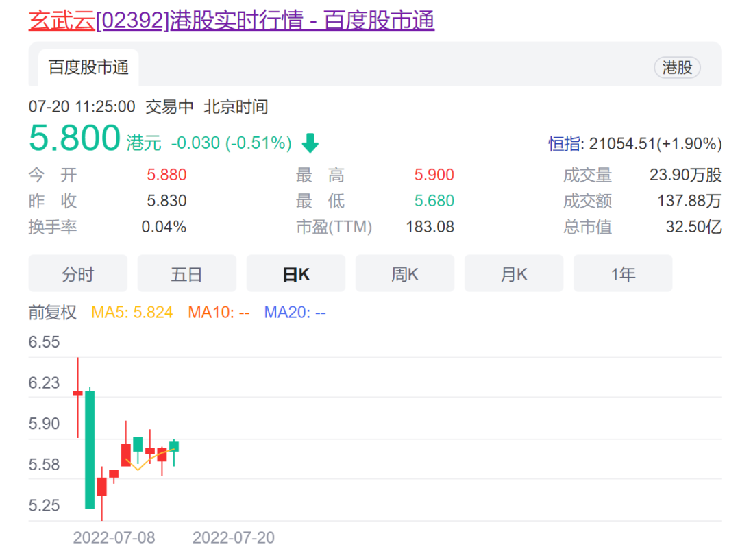Click the 今开 value 5.880
The image size is (740, 560).
166,175
